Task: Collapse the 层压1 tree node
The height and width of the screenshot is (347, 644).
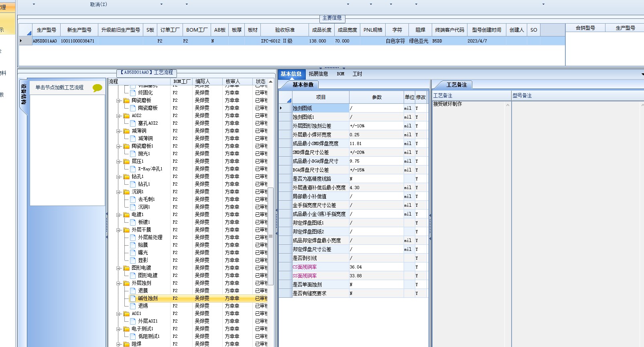Action: pos(118,161)
